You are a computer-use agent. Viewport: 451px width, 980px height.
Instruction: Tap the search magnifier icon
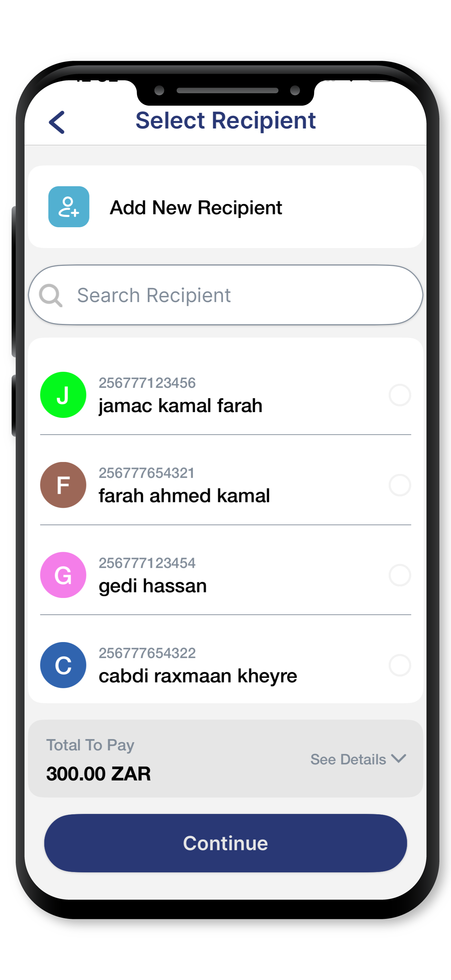pyautogui.click(x=51, y=295)
